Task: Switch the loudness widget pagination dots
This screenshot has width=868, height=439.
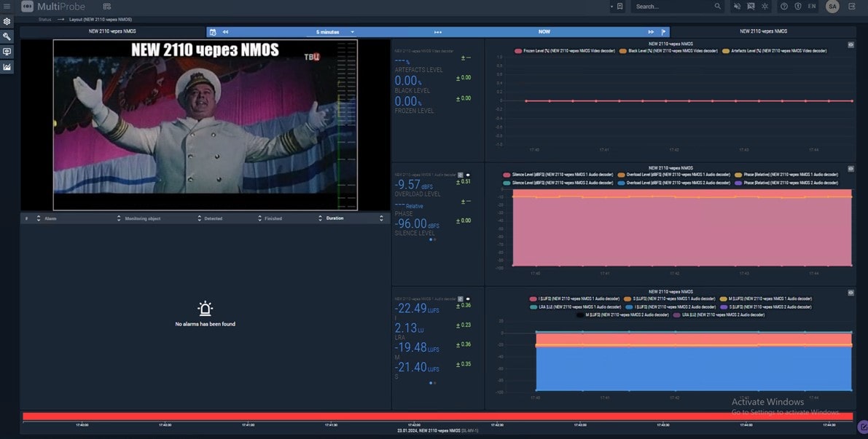Action: click(x=433, y=383)
